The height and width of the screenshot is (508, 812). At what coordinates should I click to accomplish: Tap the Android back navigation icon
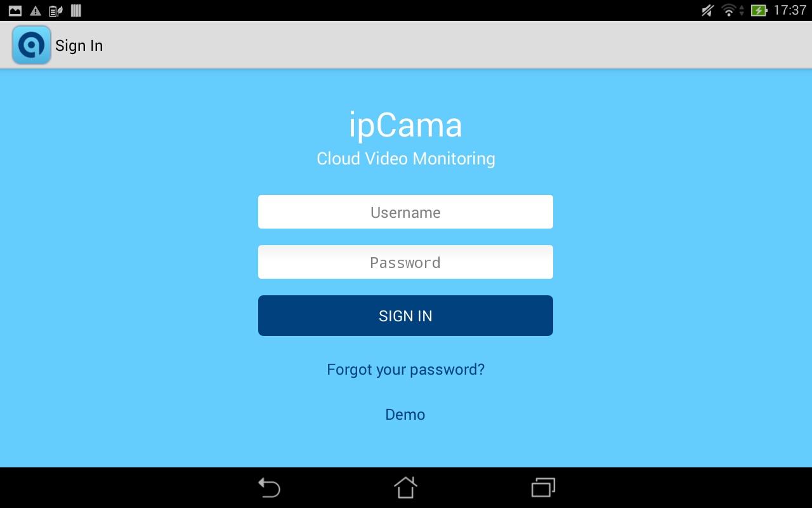(x=269, y=488)
